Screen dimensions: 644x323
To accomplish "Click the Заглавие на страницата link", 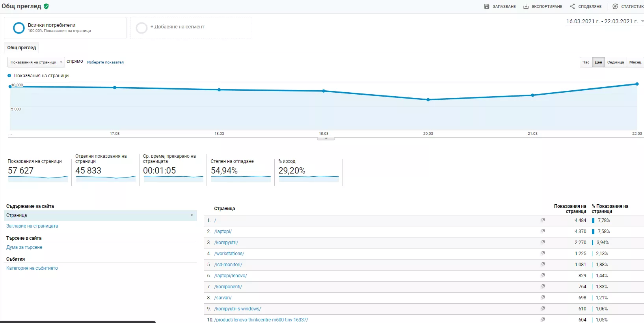I will (x=32, y=226).
